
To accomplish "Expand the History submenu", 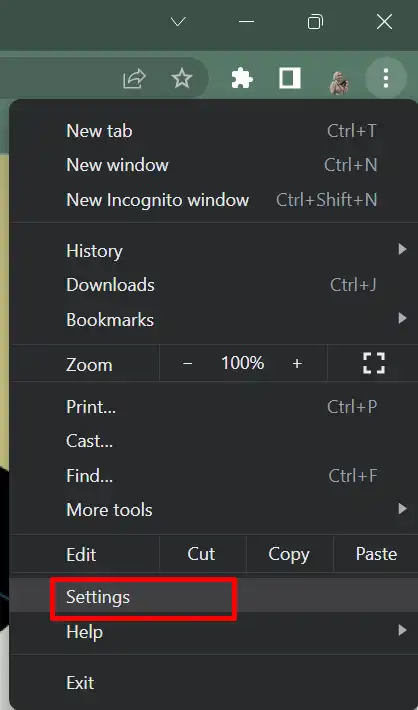I will (214, 250).
